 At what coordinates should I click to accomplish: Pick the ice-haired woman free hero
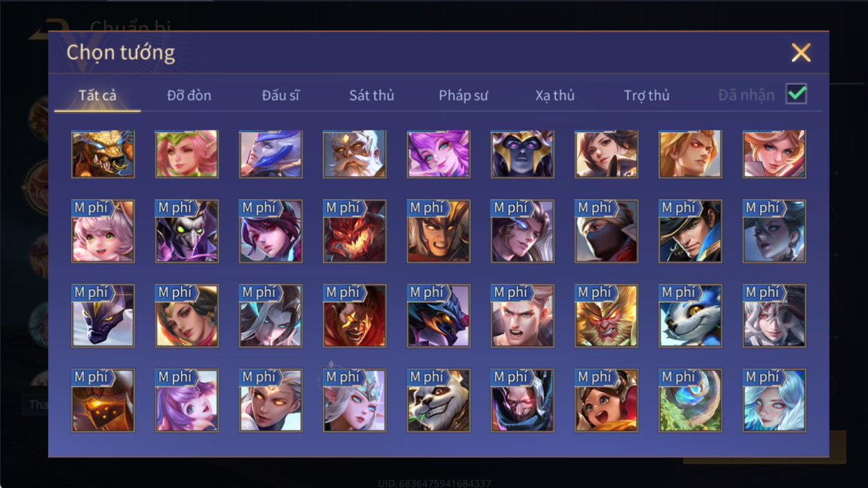tap(774, 400)
